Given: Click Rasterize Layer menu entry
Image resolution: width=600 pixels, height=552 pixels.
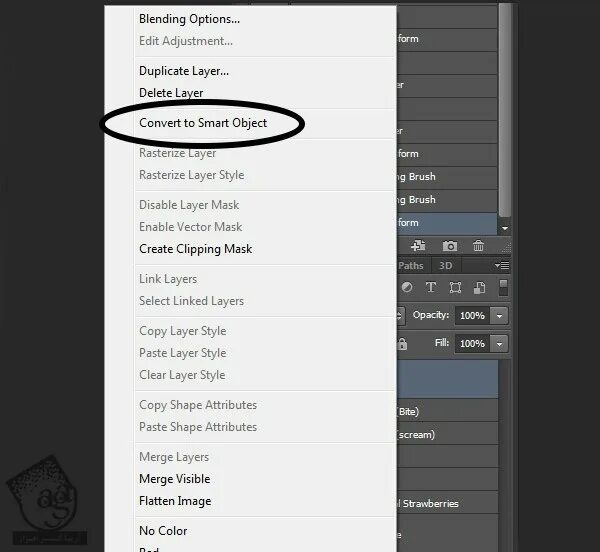Looking at the screenshot, I should coord(178,153).
